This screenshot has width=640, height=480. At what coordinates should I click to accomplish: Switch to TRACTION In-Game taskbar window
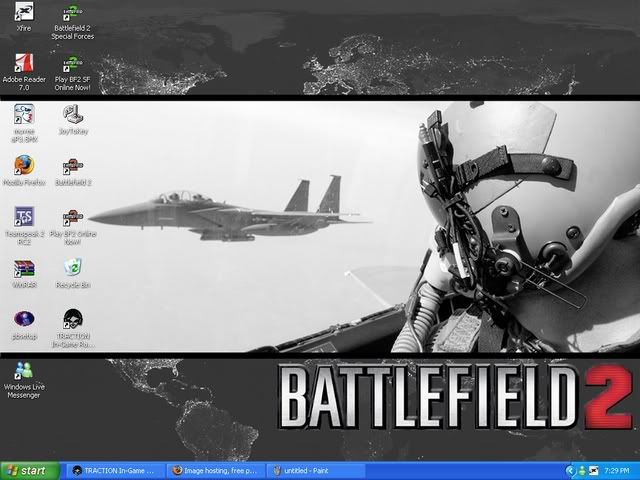[115, 471]
